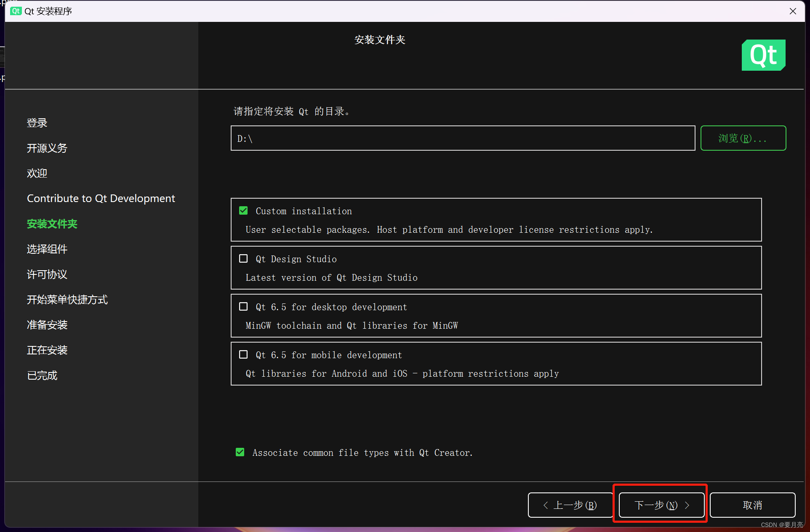Viewport: 810px width, 532px height.
Task: Close the Qt installer window
Action: pos(793,11)
